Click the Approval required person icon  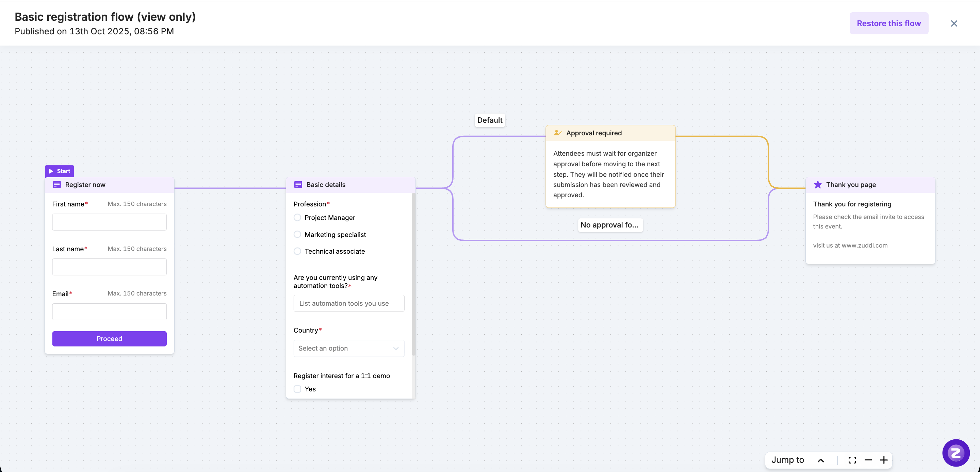coord(558,133)
